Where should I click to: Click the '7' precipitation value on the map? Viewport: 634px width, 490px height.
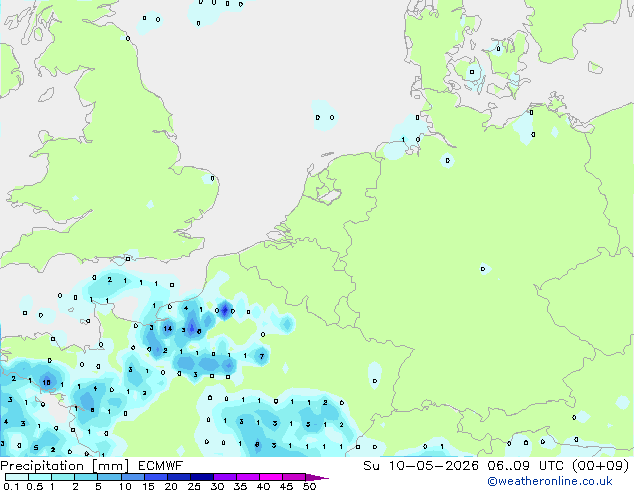point(262,356)
